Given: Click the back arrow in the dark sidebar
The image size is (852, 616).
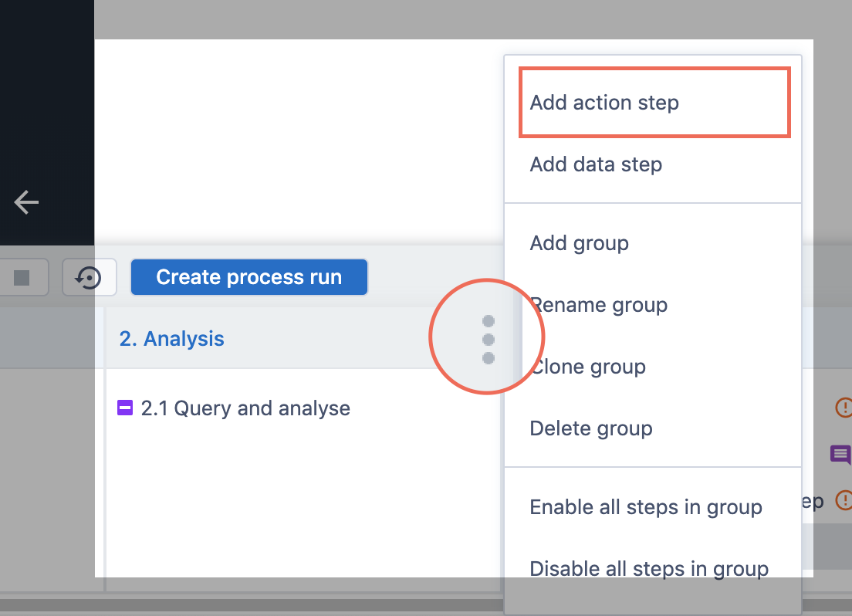Looking at the screenshot, I should (x=26, y=202).
